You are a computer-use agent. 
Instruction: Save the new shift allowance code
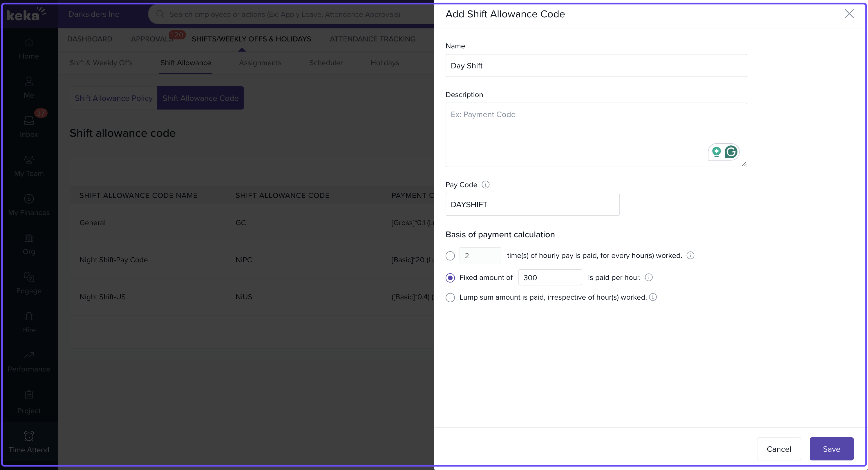[x=831, y=449]
